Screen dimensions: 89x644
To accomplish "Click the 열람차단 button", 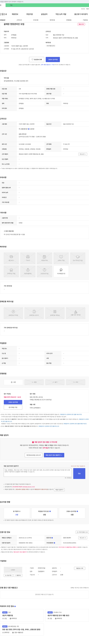I will click(18, 575).
